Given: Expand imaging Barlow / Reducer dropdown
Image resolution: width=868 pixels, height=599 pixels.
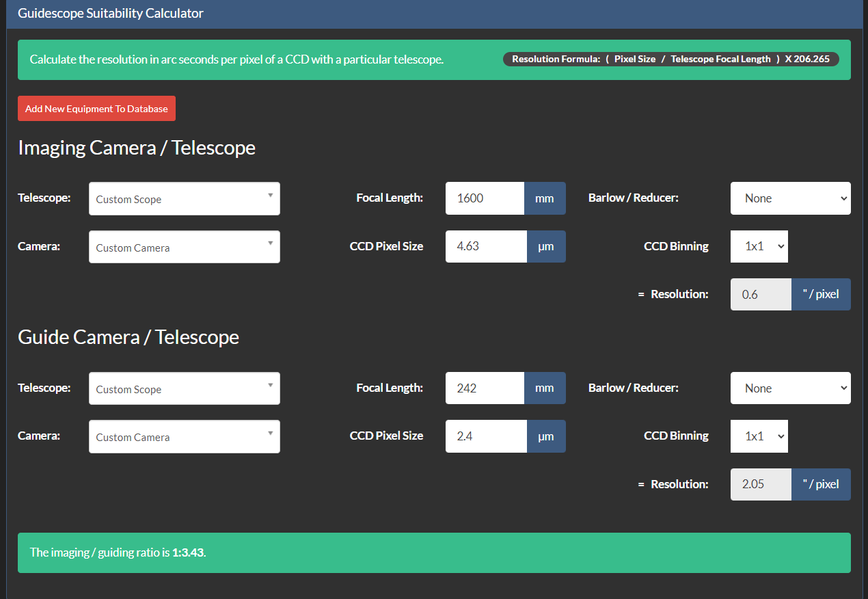Looking at the screenshot, I should 790,198.
